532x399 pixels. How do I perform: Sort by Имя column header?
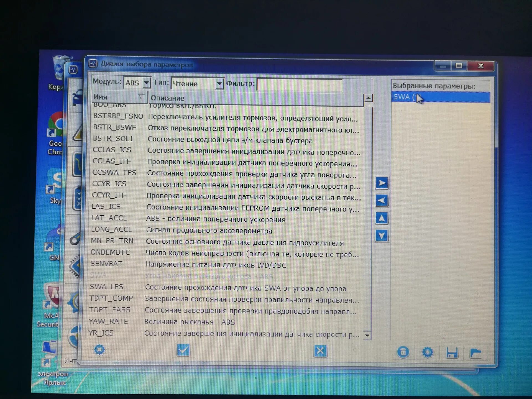[x=119, y=97]
